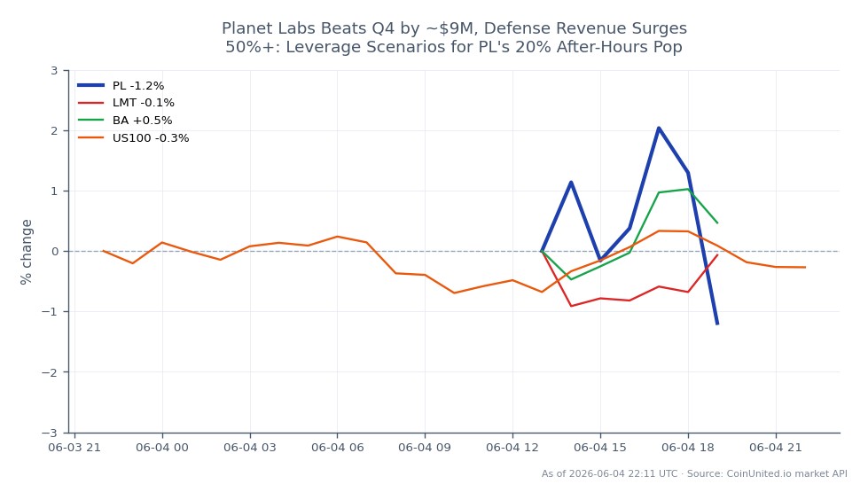This screenshot has height=500, width=868.
Task: Click the y-axis tick label 0
Action: [x=54, y=252]
